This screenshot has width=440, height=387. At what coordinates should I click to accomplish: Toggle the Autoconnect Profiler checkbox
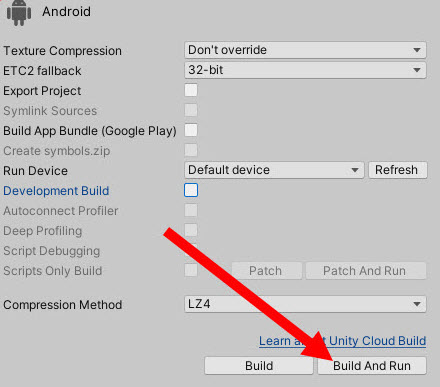tap(191, 210)
